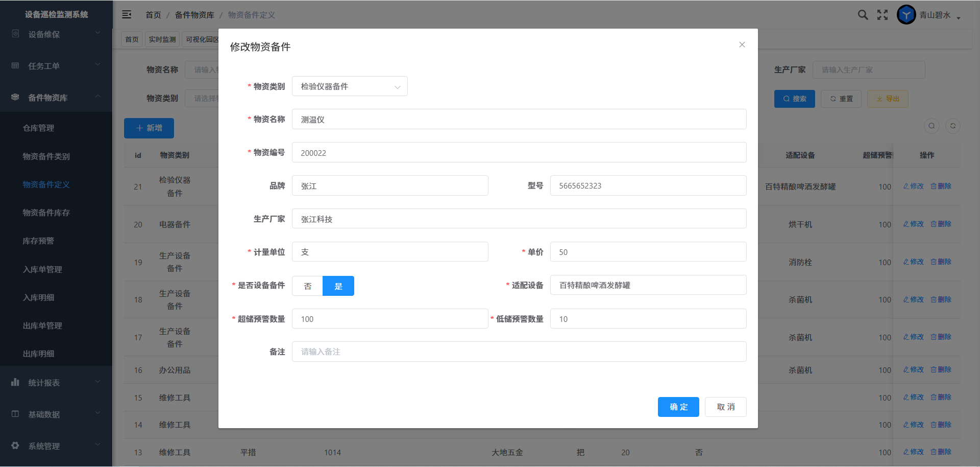Screen dimensions: 980x467
Task: Expand the 统计报表 sidebar menu
Action: [56, 383]
